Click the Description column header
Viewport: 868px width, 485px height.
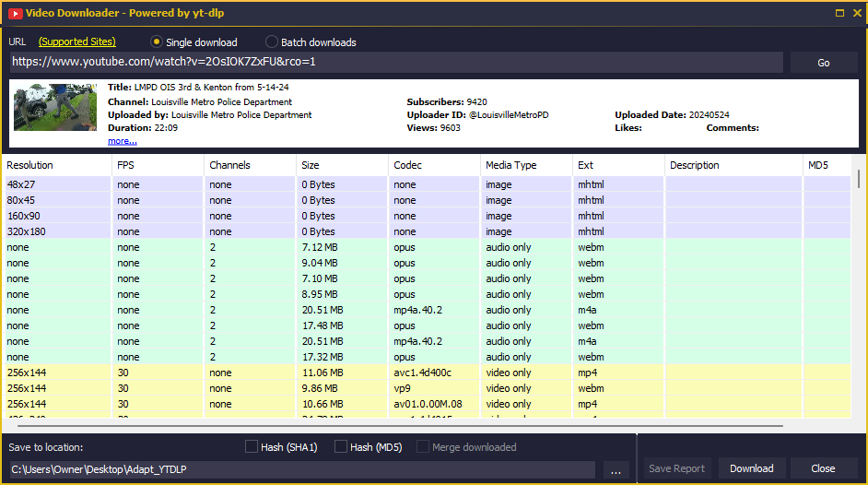tap(733, 165)
